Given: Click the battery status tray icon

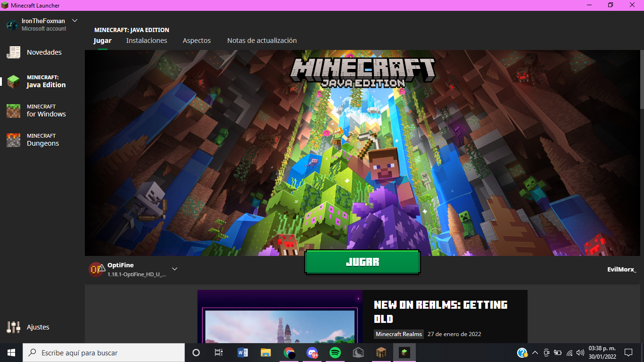Looking at the screenshot, I should pos(558,353).
